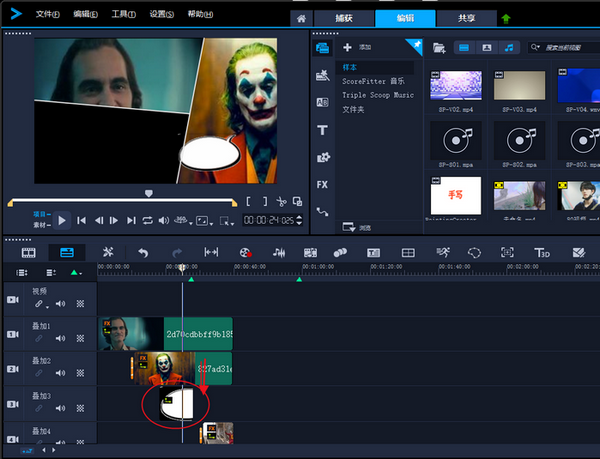Viewport: 600px width, 459px height.
Task: Click the scissors split clip icon
Action: [282, 202]
